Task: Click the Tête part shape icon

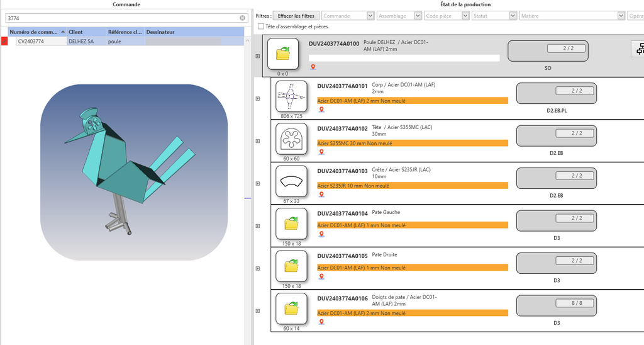Action: [291, 138]
